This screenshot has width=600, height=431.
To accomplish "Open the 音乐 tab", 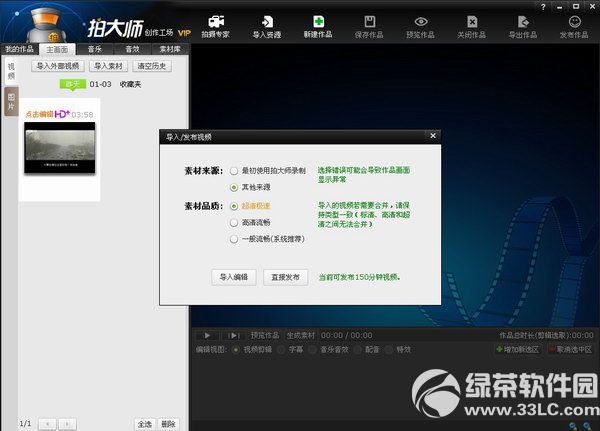I will (95, 49).
